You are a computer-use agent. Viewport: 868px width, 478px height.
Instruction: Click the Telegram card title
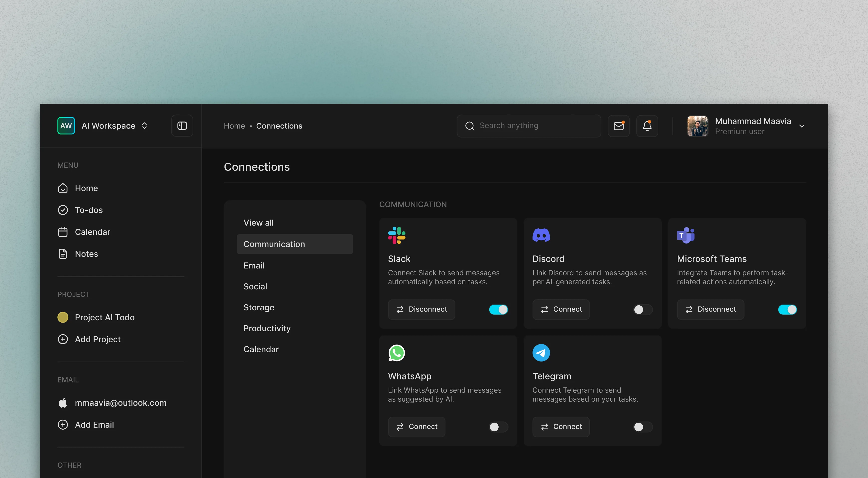(551, 376)
